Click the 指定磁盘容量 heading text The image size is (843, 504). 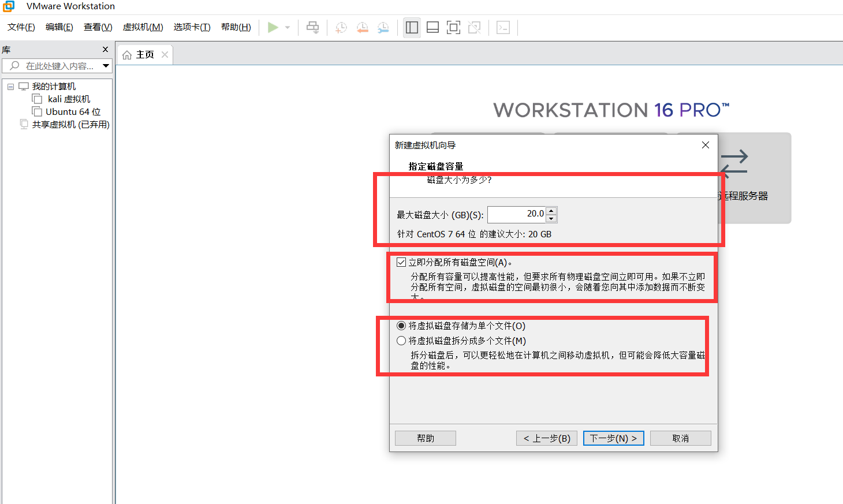coord(436,166)
